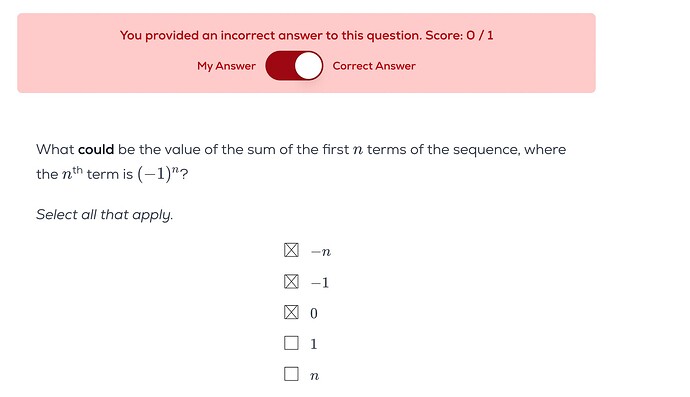Uncheck the −n checkbox
This screenshot has width=690, height=397.
pos(291,250)
